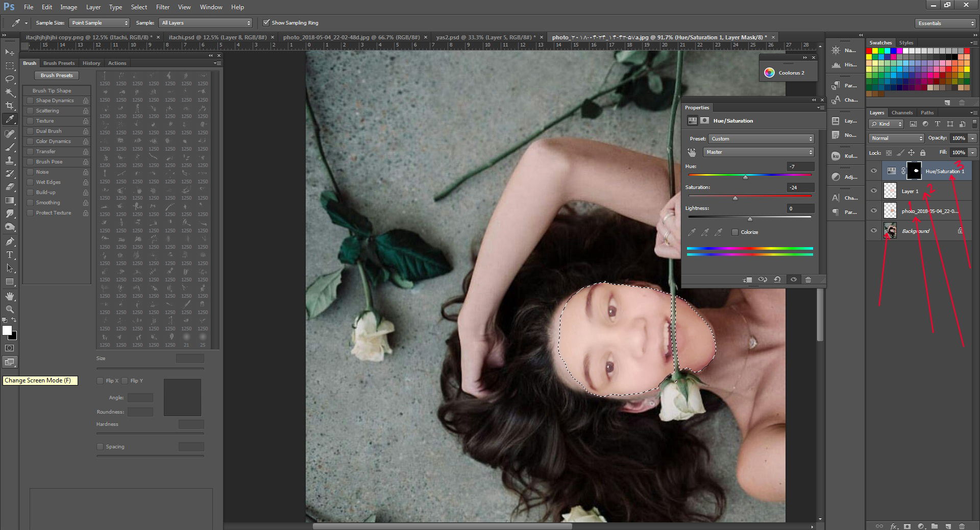Image resolution: width=980 pixels, height=530 pixels.
Task: Open the Sample Size dropdown
Action: point(100,23)
